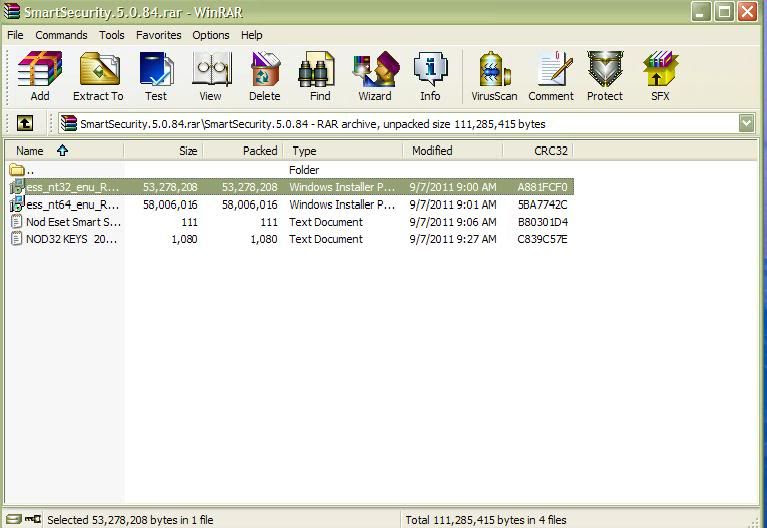Viewport: 767px width, 528px height.
Task: Click modified date 9/7/2011 9:27 AM
Action: [452, 239]
